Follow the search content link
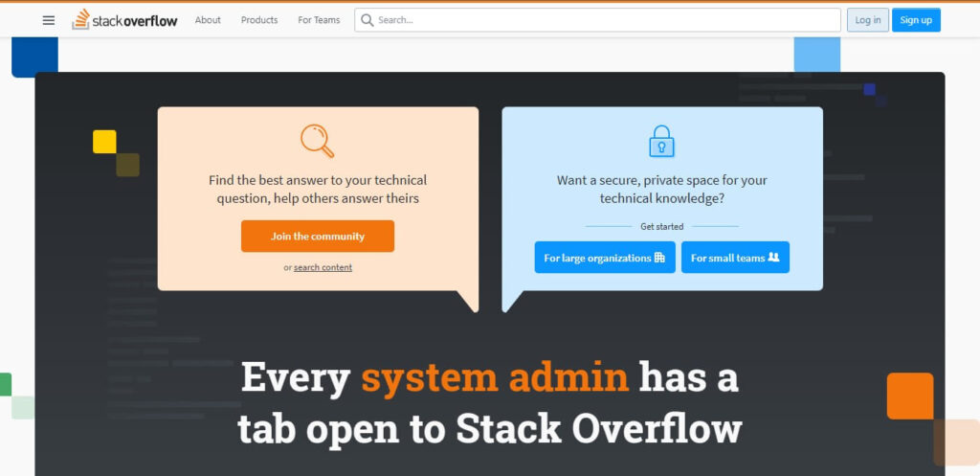The height and width of the screenshot is (476, 980). tap(323, 267)
